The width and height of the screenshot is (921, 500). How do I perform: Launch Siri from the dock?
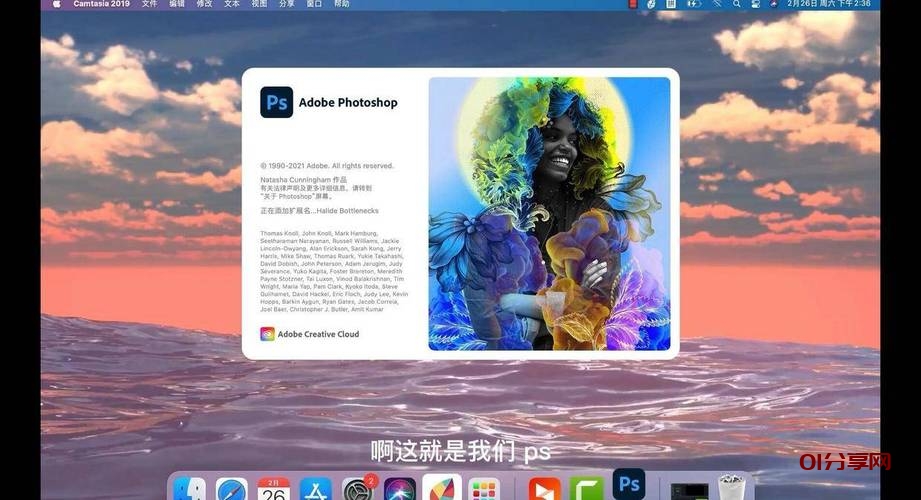(400, 490)
